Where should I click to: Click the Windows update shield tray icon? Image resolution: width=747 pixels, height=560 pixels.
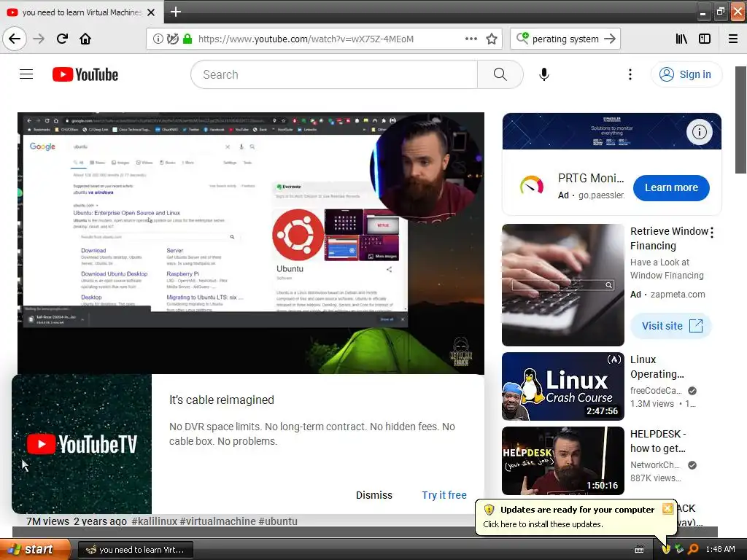click(666, 550)
